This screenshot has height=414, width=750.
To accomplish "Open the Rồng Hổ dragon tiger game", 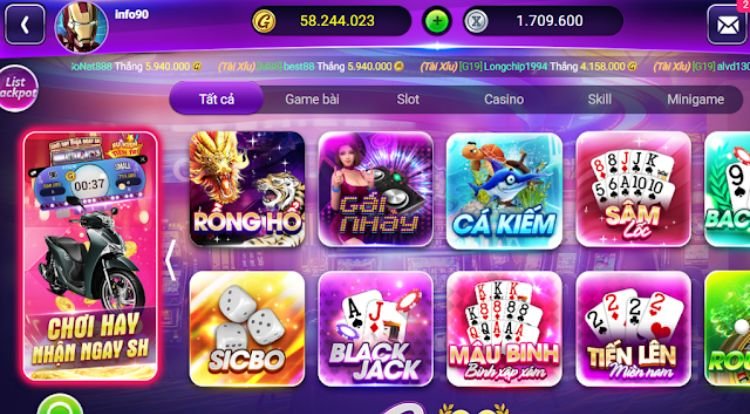I will pyautogui.click(x=247, y=189).
